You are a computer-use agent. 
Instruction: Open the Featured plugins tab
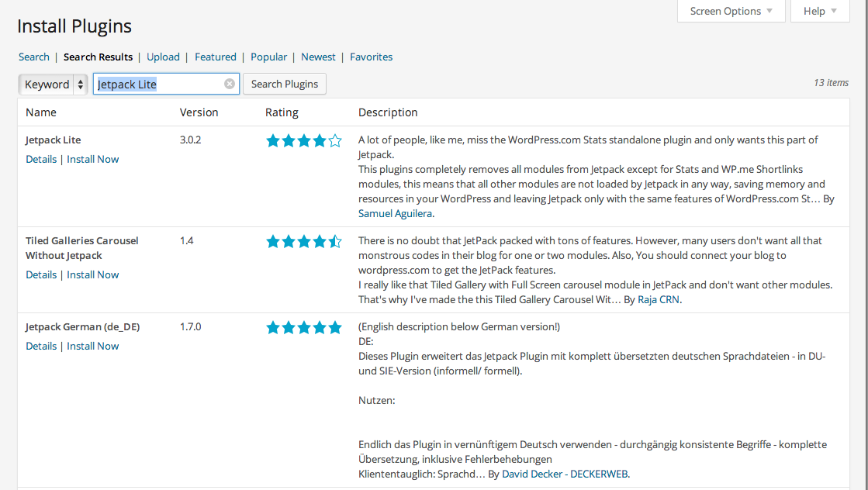(216, 57)
